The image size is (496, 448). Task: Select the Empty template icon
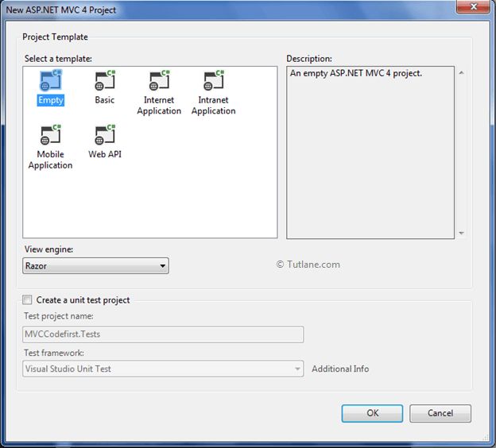pyautogui.click(x=51, y=80)
